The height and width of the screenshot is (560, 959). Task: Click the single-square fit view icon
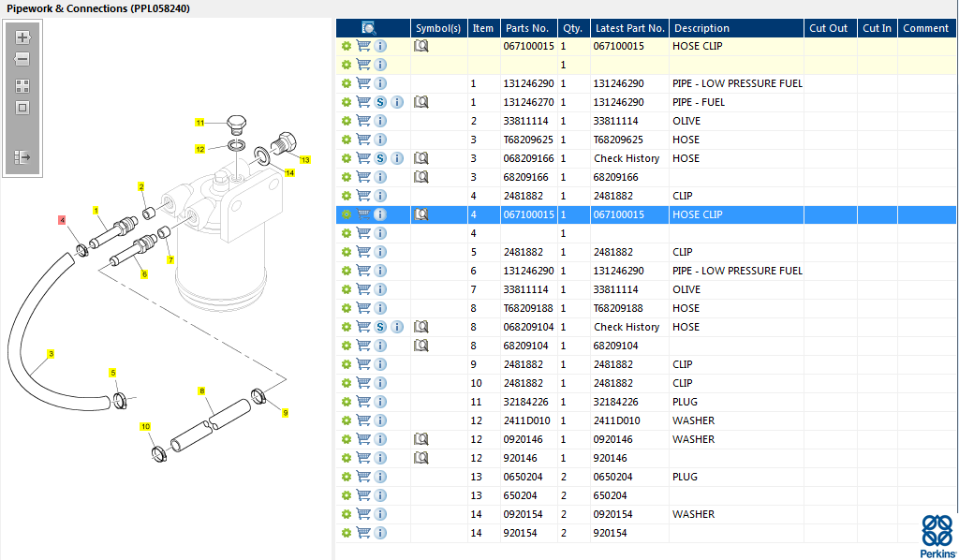point(22,108)
